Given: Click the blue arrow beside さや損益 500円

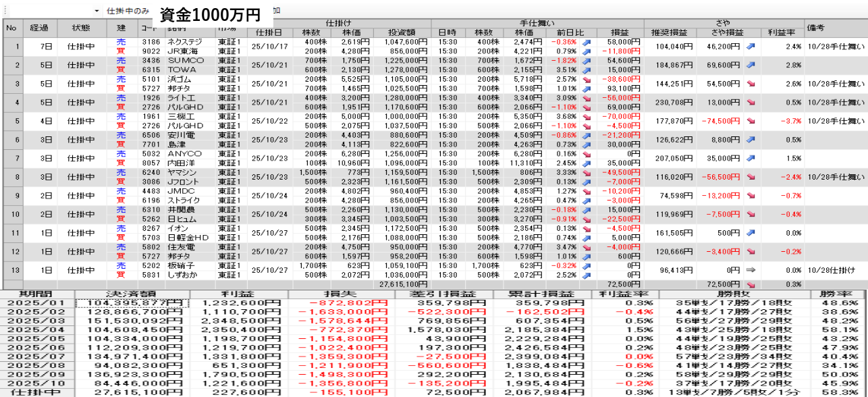Looking at the screenshot, I should [751, 233].
